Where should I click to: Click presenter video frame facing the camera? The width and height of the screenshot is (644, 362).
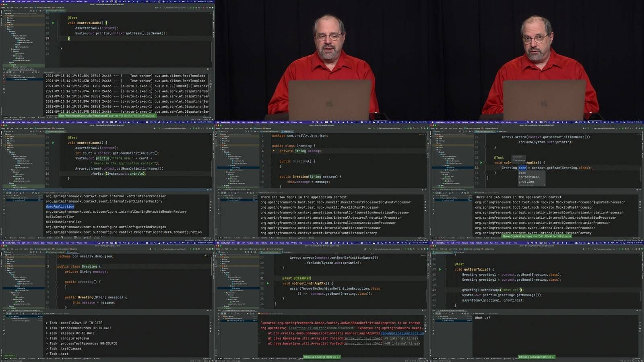tap(537, 60)
